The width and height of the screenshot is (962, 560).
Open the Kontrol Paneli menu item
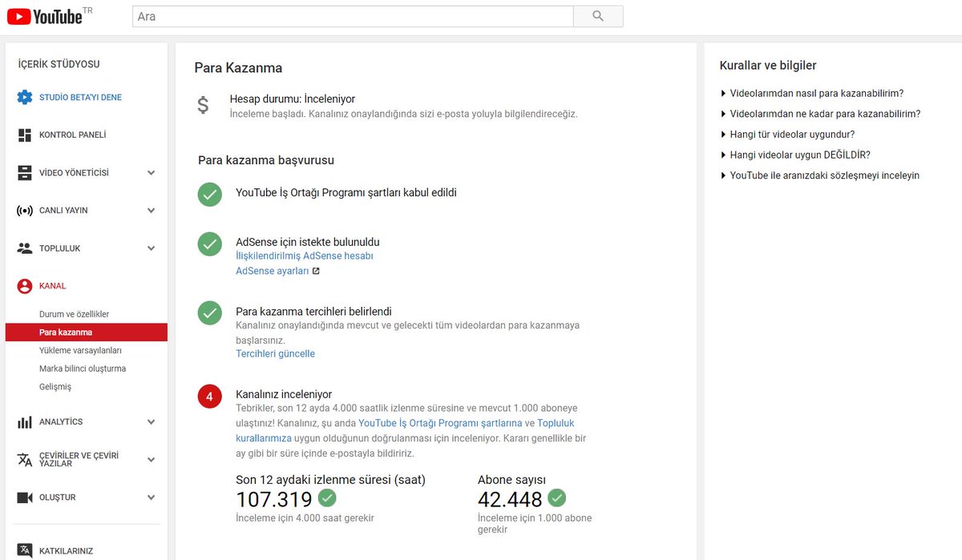tap(72, 135)
